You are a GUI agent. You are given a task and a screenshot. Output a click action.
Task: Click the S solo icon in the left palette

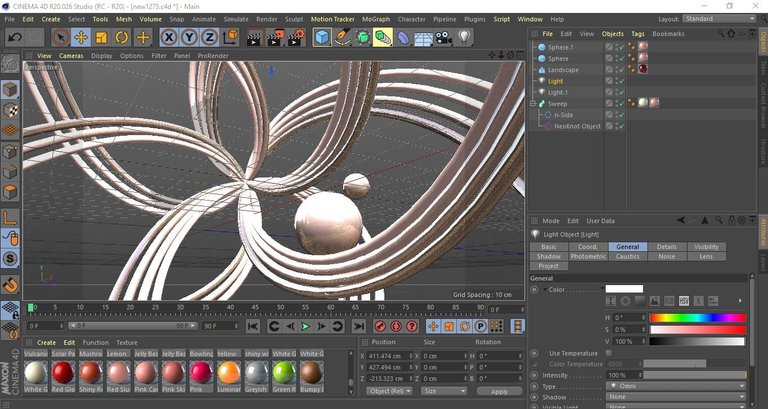(x=10, y=259)
